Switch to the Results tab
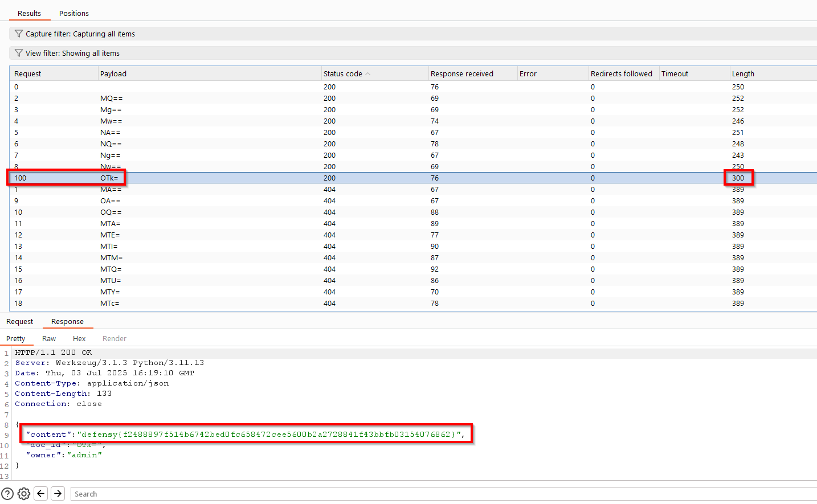 (x=29, y=13)
